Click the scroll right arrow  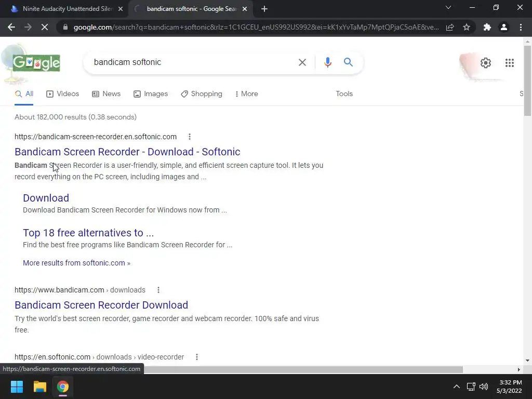[x=519, y=369]
